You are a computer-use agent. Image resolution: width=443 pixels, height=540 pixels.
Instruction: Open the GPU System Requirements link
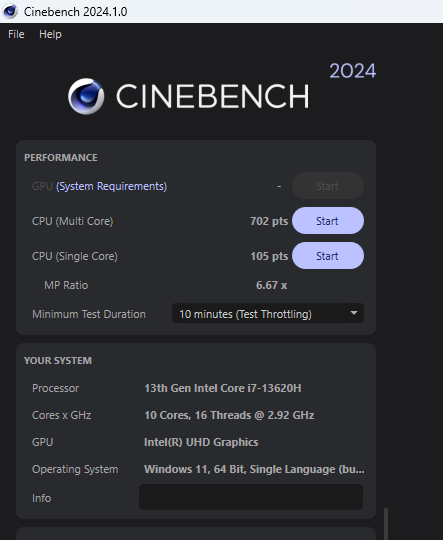111,186
